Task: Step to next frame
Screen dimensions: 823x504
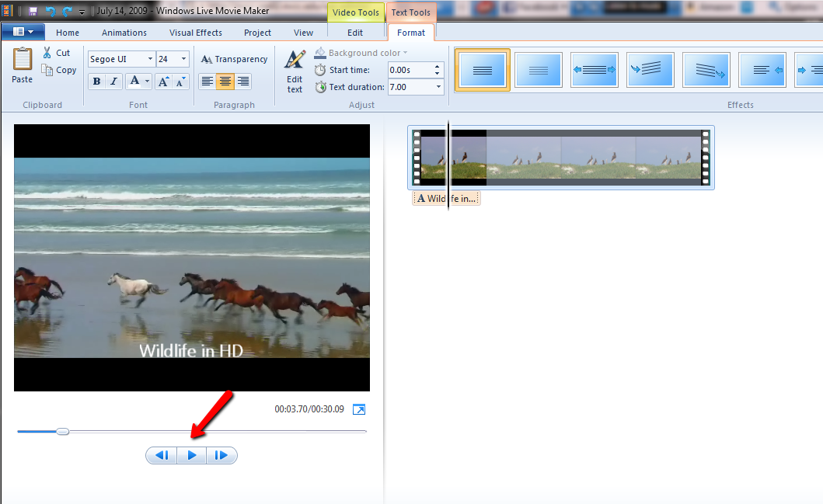Action: (x=221, y=455)
